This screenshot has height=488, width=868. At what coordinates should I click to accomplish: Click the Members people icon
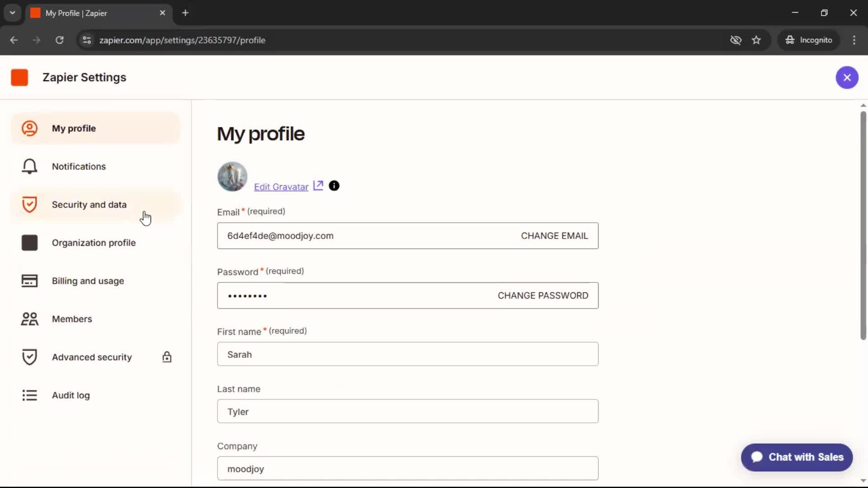[29, 319]
